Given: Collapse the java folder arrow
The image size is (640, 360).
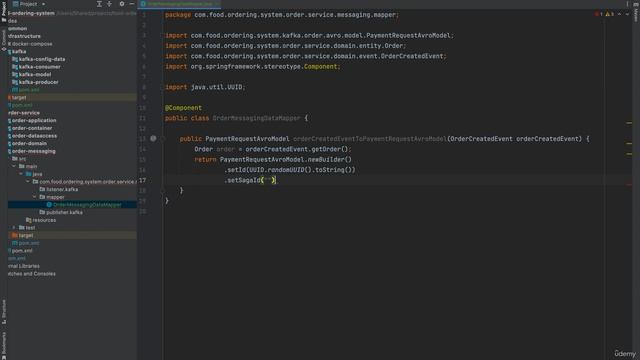Looking at the screenshot, I should coord(21,174).
